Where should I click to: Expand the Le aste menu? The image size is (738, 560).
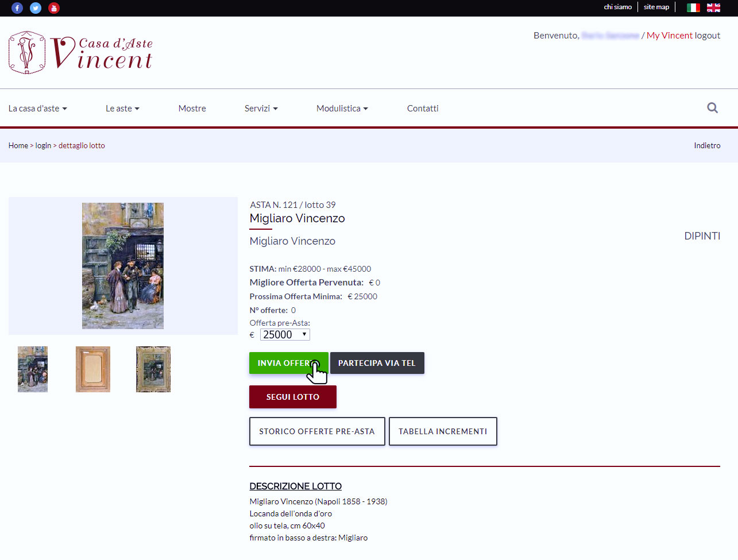pos(122,109)
